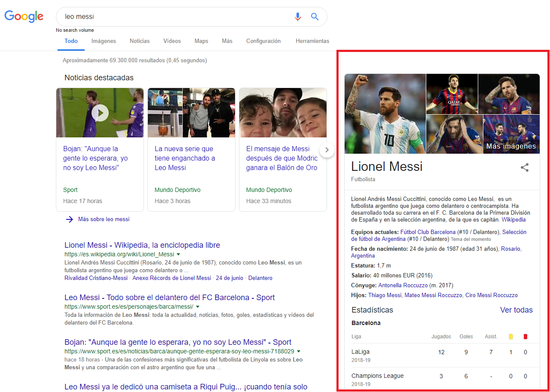Open the Maps tab

(201, 41)
